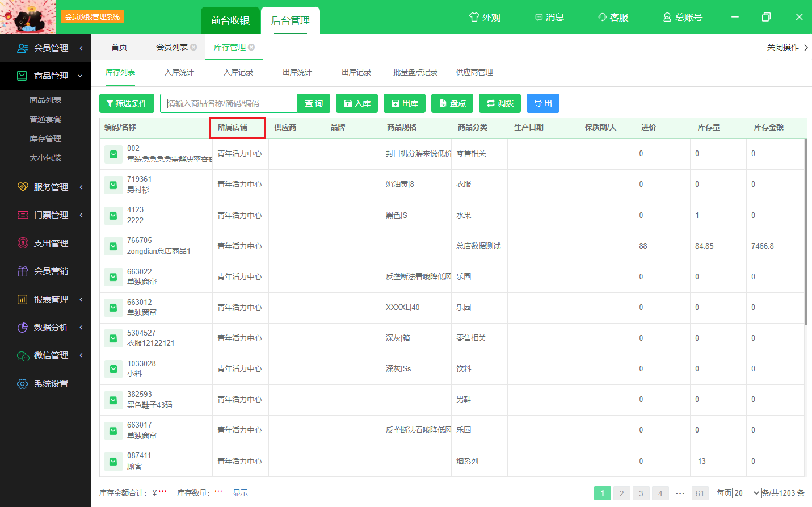Close the 库存管理 tab with its x icon

pyautogui.click(x=251, y=47)
